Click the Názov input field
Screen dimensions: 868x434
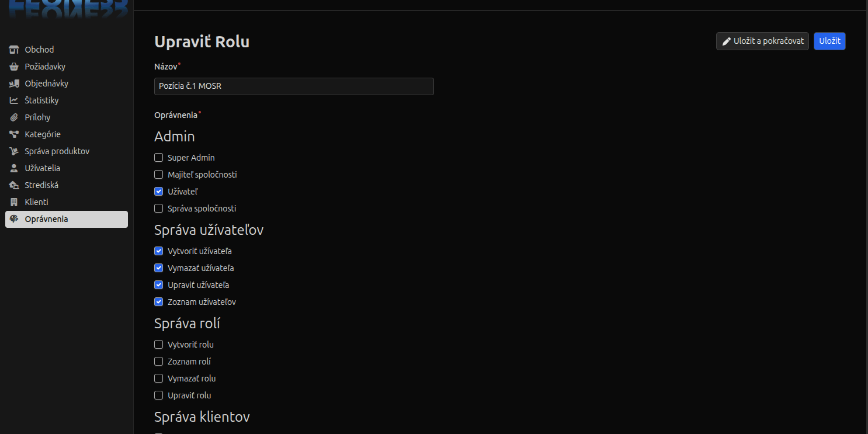point(294,86)
